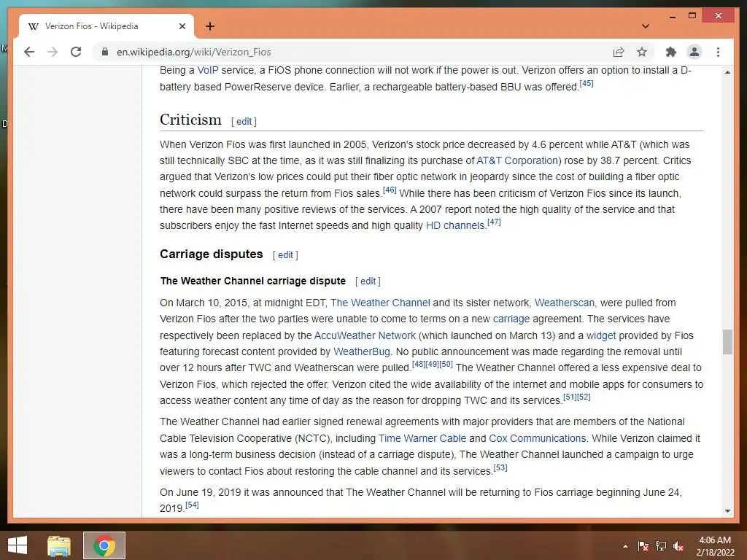Jump to citation [53]
The image size is (747, 560).
(500, 467)
